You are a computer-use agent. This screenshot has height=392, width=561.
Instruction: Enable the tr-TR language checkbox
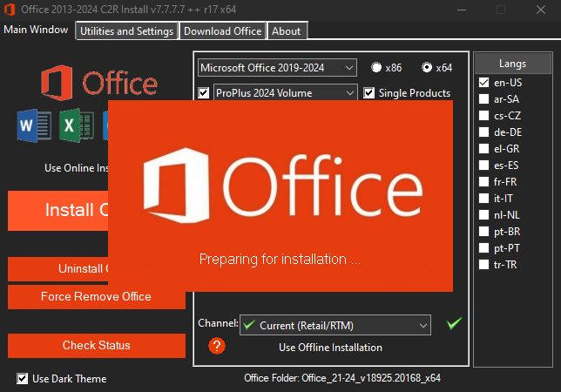tap(483, 264)
